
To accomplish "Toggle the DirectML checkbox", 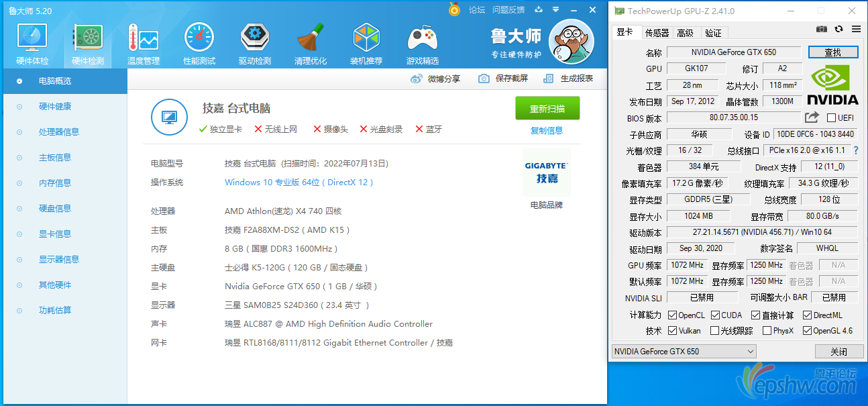I will click(x=808, y=315).
